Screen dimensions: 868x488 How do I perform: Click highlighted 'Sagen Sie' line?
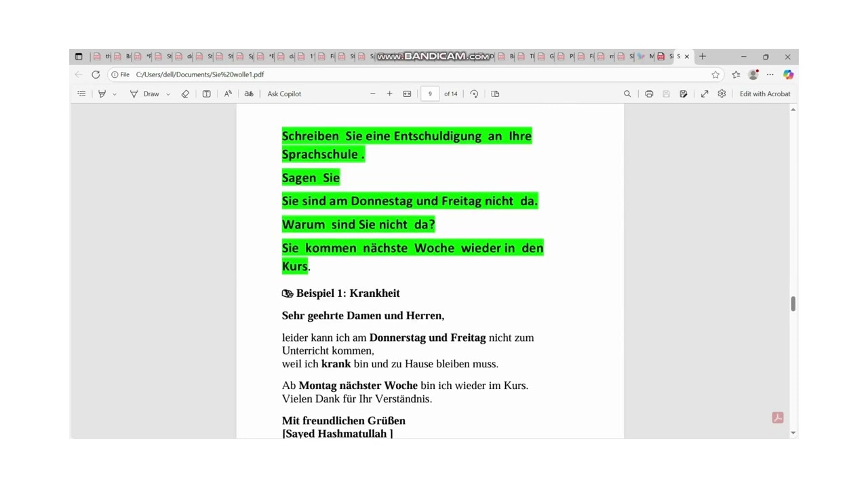coord(311,178)
